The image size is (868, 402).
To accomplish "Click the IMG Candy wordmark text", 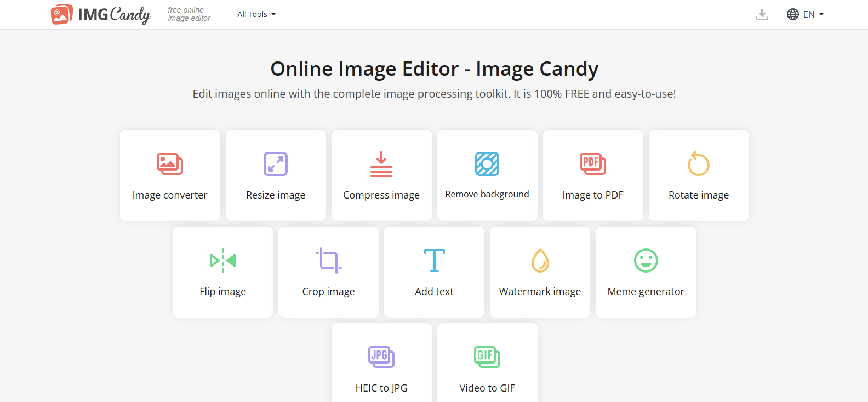I will 114,15.
